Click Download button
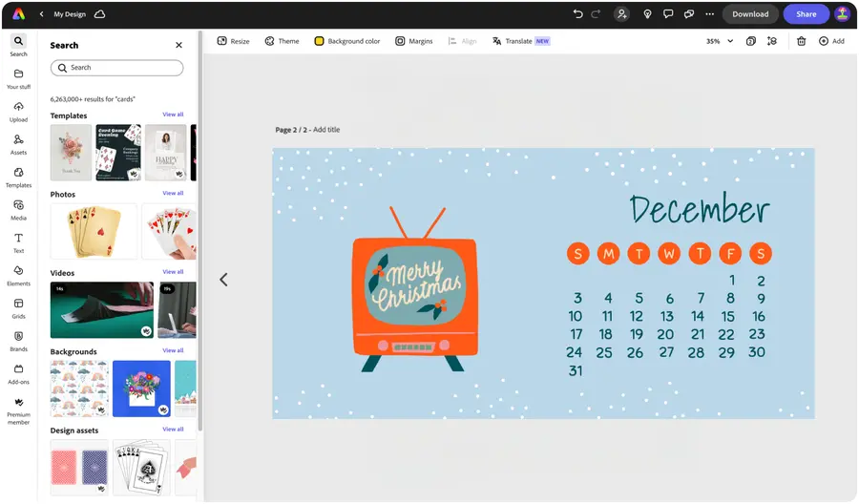This screenshot has width=859, height=504. click(750, 14)
